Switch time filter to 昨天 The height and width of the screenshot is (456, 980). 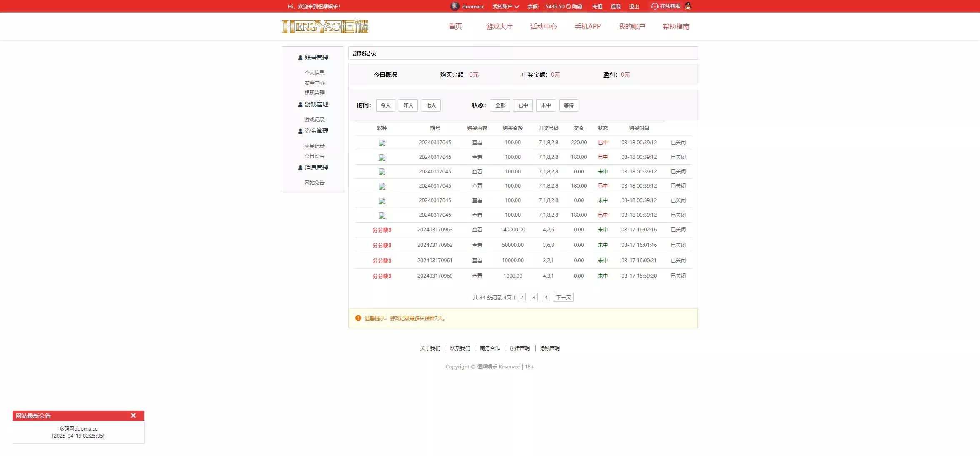coord(408,105)
